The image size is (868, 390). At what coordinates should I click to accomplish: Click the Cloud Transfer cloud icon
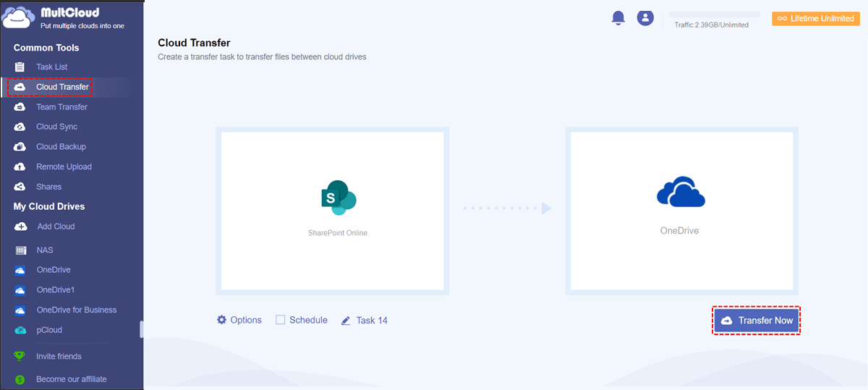click(20, 87)
